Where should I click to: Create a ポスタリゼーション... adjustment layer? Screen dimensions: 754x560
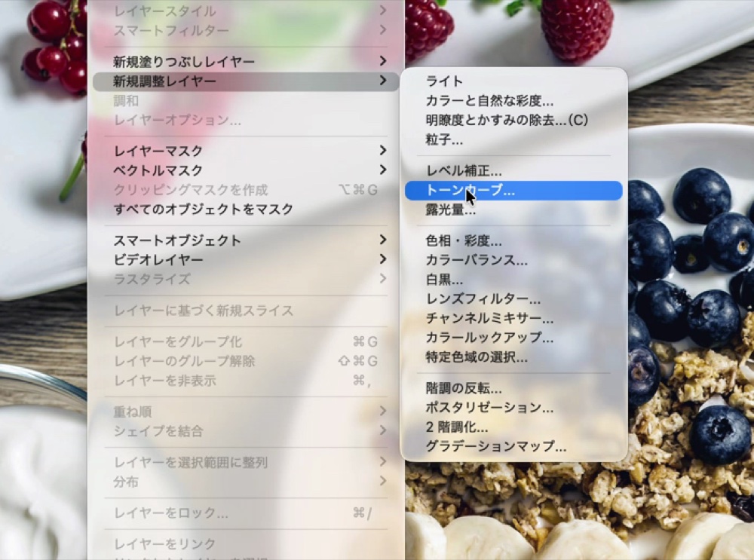tap(513, 408)
